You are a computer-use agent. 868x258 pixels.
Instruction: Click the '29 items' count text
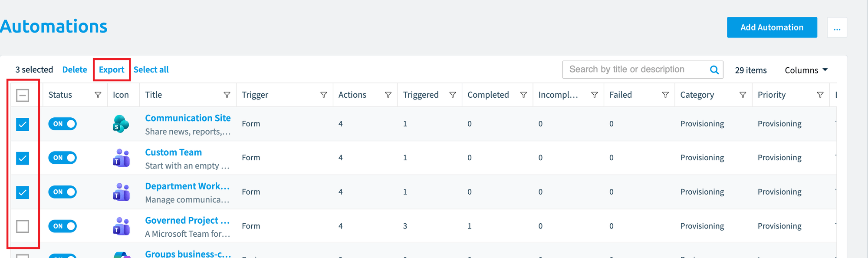[x=751, y=70]
